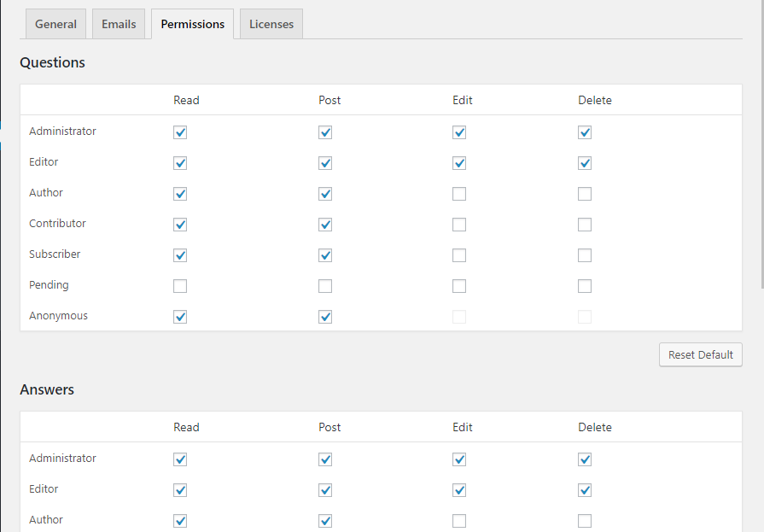Select the Licenses tab
The image size is (764, 532).
pyautogui.click(x=271, y=24)
